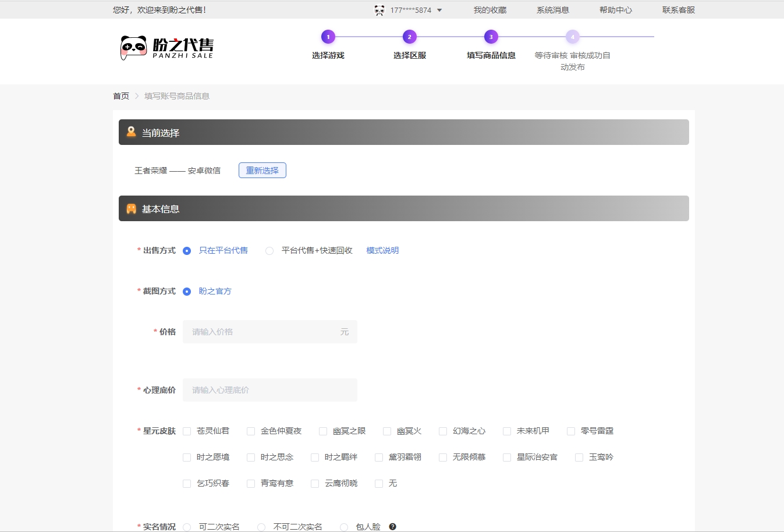
Task: Click the 填写账号商品信息 breadcrumb text
Action: [177, 96]
